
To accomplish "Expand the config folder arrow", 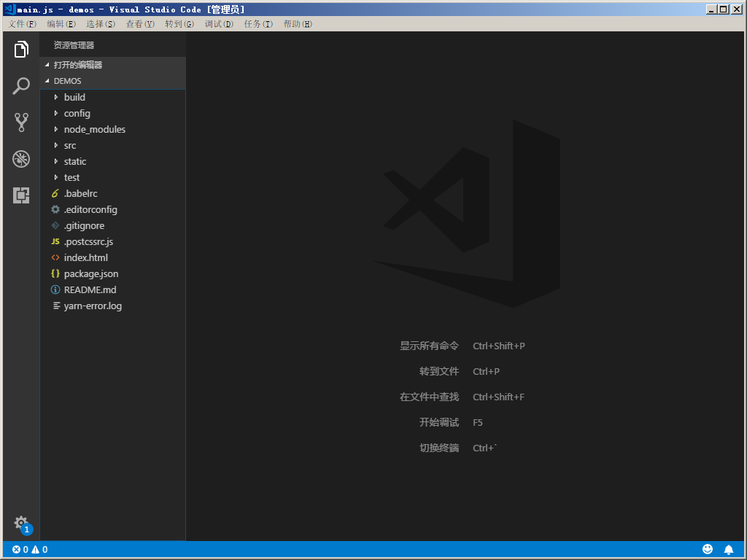I will point(55,113).
